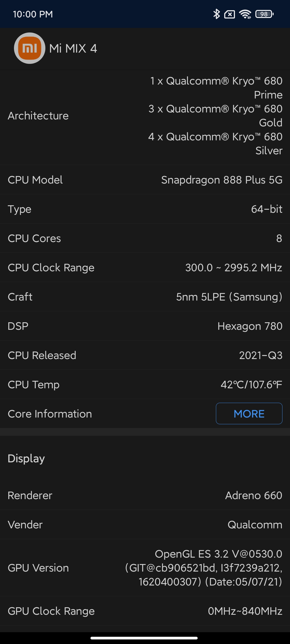290x644 pixels.
Task: Select the GPU Clock Range row
Action: coord(145,611)
